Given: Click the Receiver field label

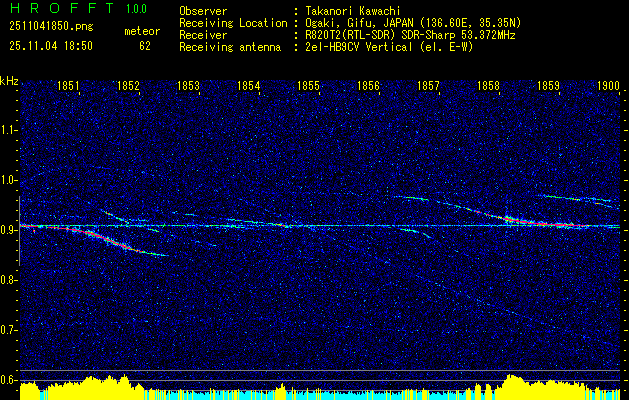Looking at the screenshot, I should coord(203,35).
